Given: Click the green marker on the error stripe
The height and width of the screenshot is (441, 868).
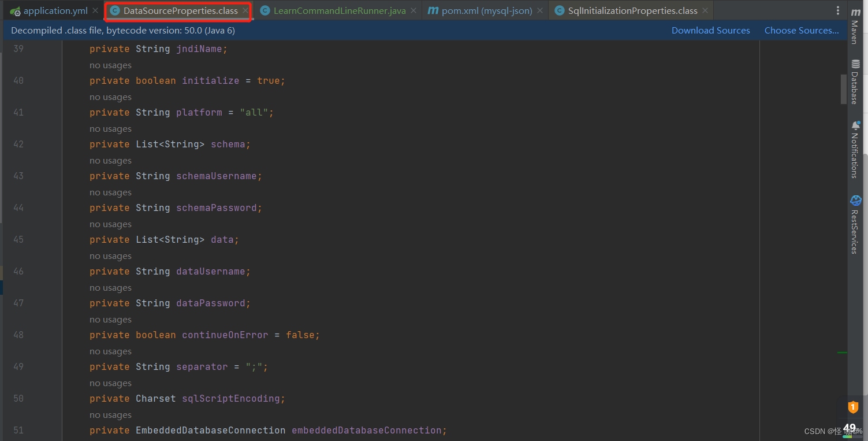Looking at the screenshot, I should [x=843, y=352].
